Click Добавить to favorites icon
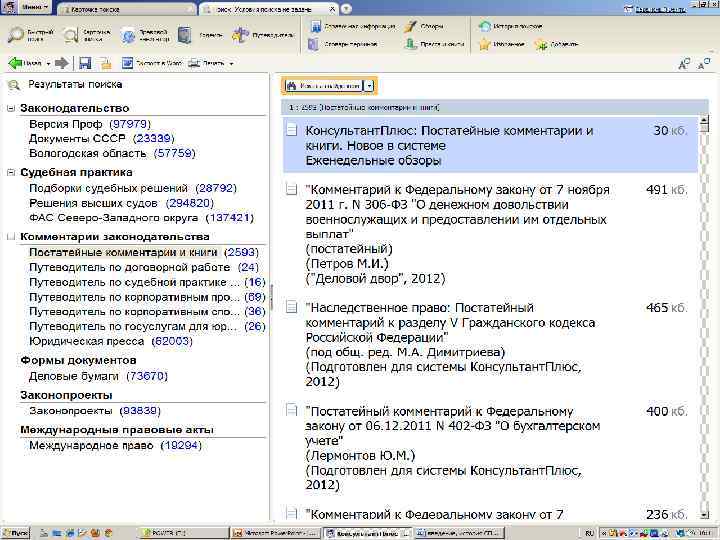Image resolution: width=720 pixels, height=540 pixels. (541, 45)
